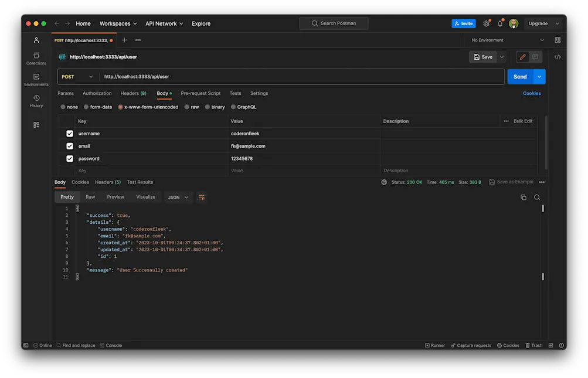
Task: Uncheck the username body parameter
Action: (69, 133)
